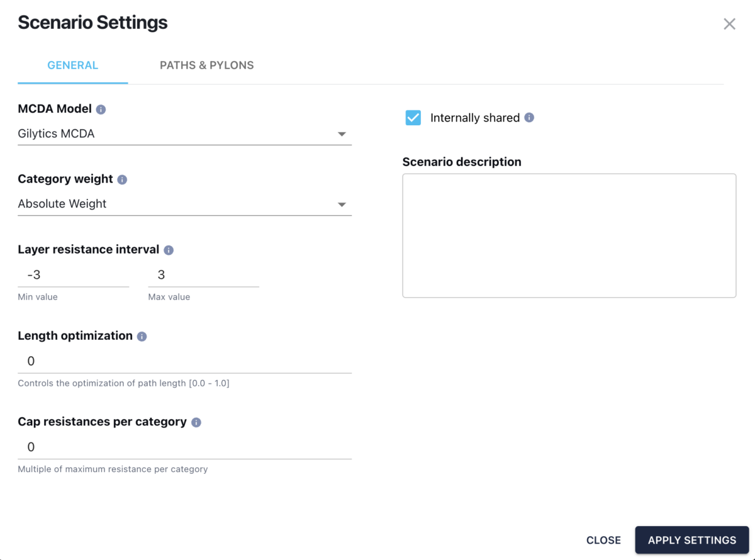Uncheck the Internally shared checkbox
This screenshot has height=560, width=755.
413,118
